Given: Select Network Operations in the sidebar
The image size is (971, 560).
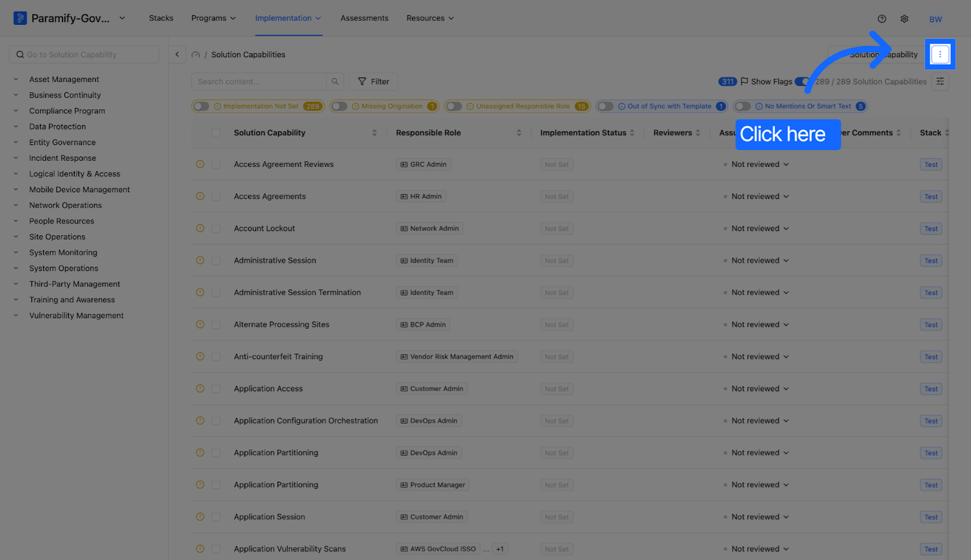Looking at the screenshot, I should pyautogui.click(x=66, y=205).
